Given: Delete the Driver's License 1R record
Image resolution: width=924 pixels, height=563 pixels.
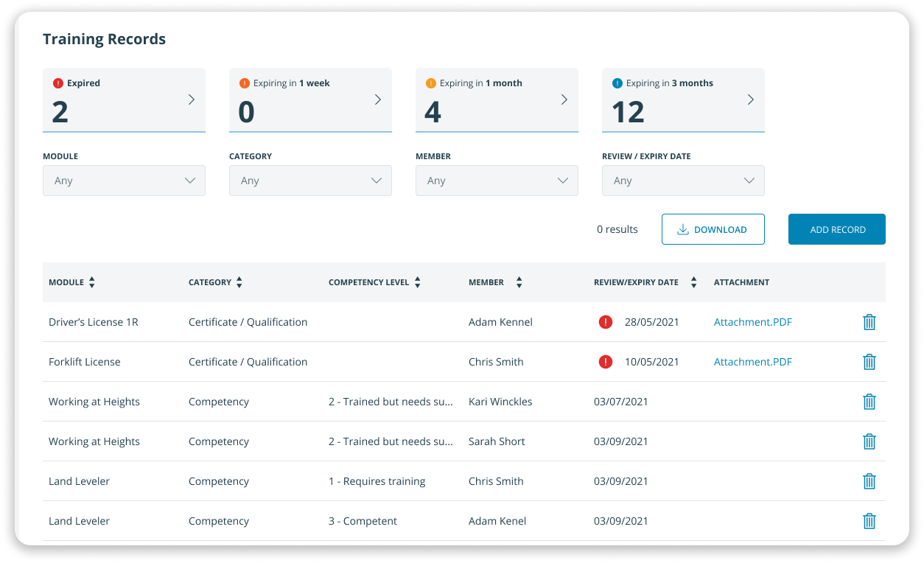Looking at the screenshot, I should click(869, 322).
